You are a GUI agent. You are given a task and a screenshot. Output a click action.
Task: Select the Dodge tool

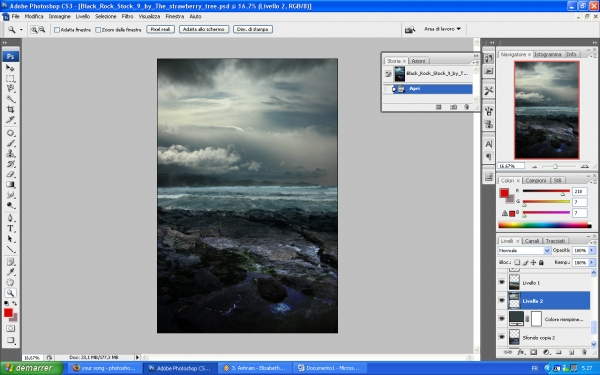click(x=10, y=205)
